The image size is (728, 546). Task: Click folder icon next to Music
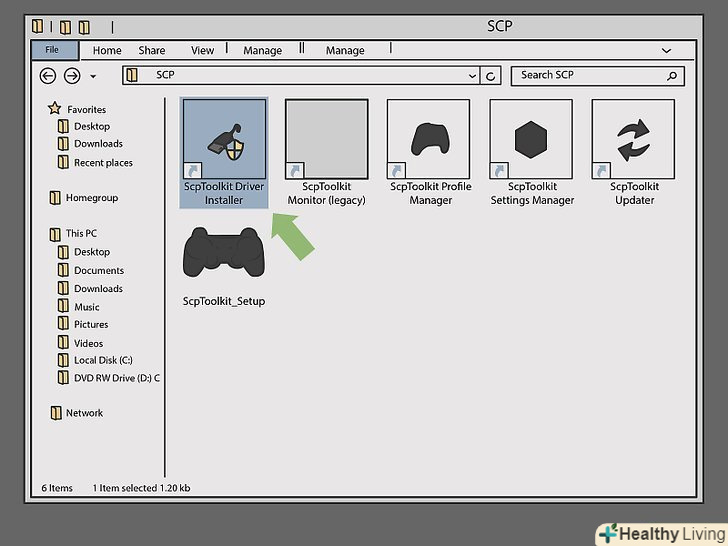click(x=63, y=306)
